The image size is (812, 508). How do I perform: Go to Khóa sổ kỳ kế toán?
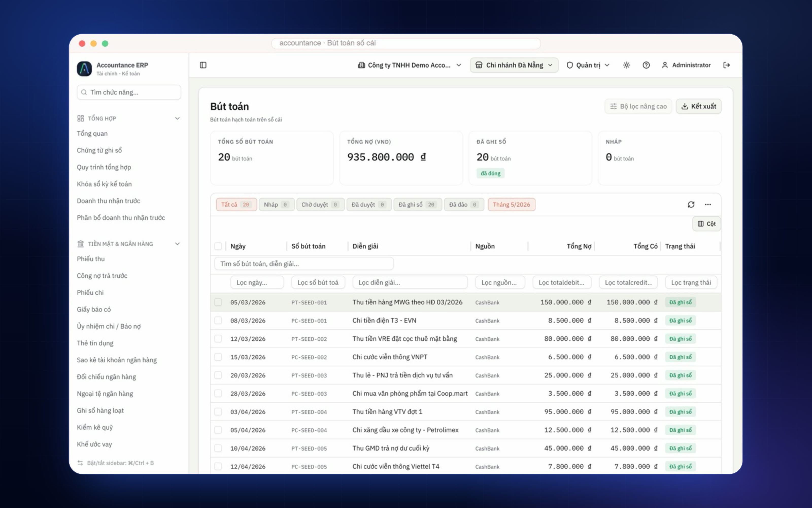(x=104, y=184)
